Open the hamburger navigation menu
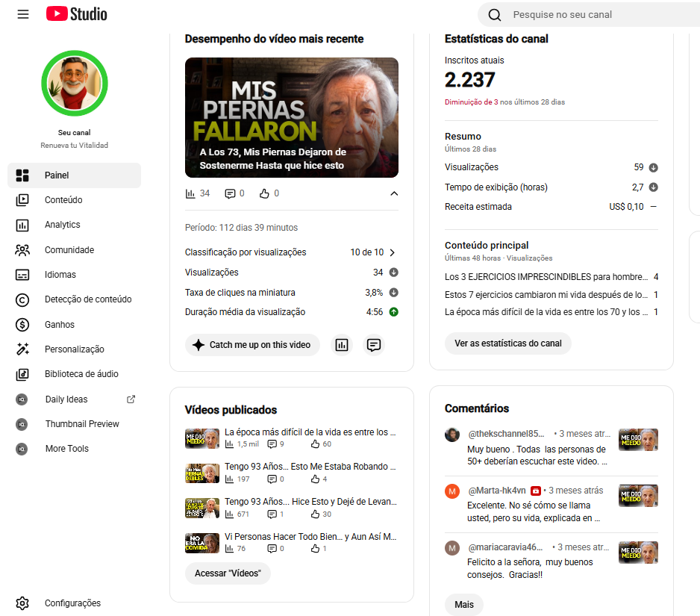The height and width of the screenshot is (616, 700). point(23,14)
